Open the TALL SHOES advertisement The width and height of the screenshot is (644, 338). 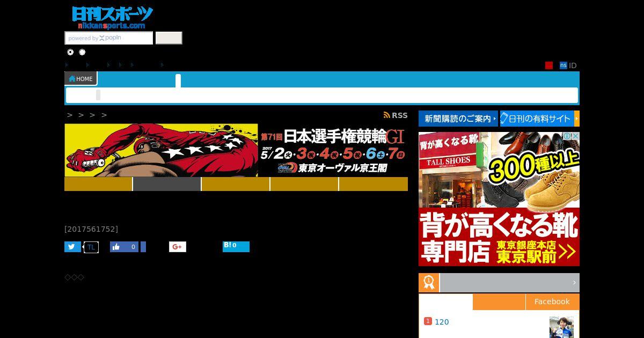pos(499,199)
